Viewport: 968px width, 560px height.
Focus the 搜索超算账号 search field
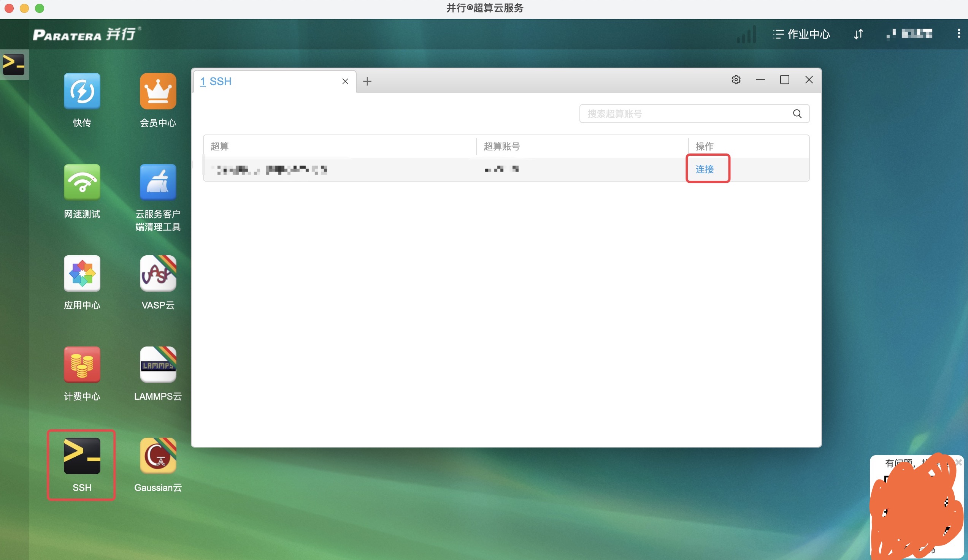coord(684,114)
